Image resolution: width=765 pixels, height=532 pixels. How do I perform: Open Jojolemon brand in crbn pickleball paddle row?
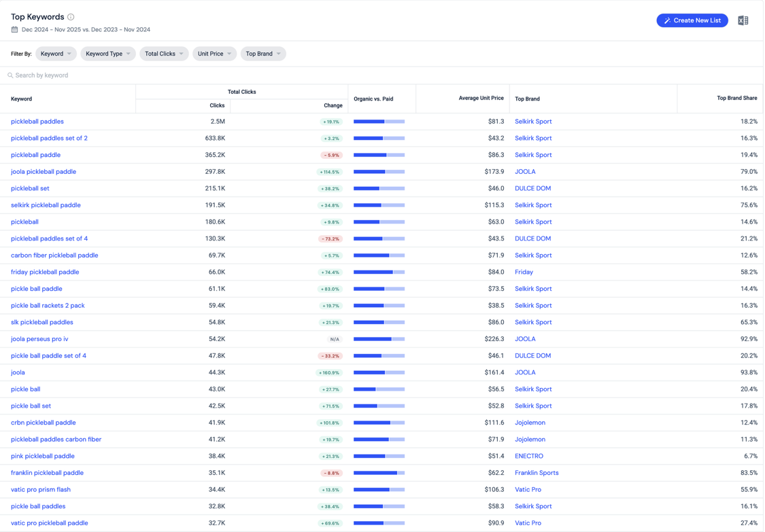(x=530, y=423)
